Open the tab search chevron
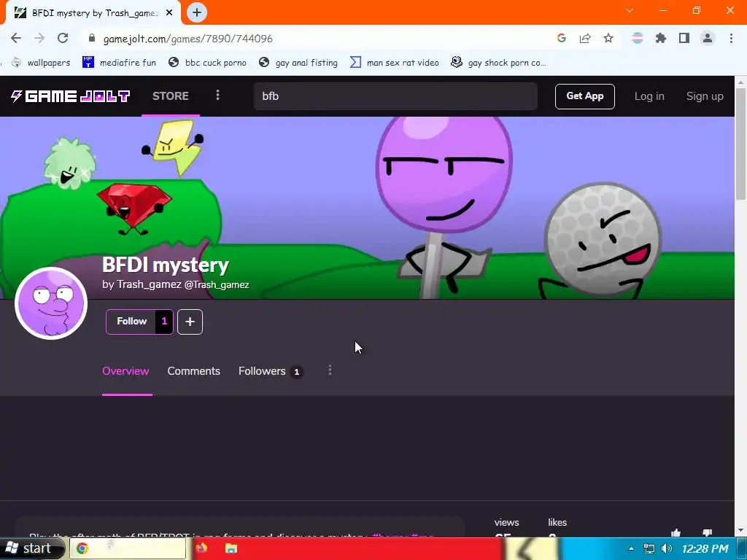747x560 pixels. click(630, 10)
